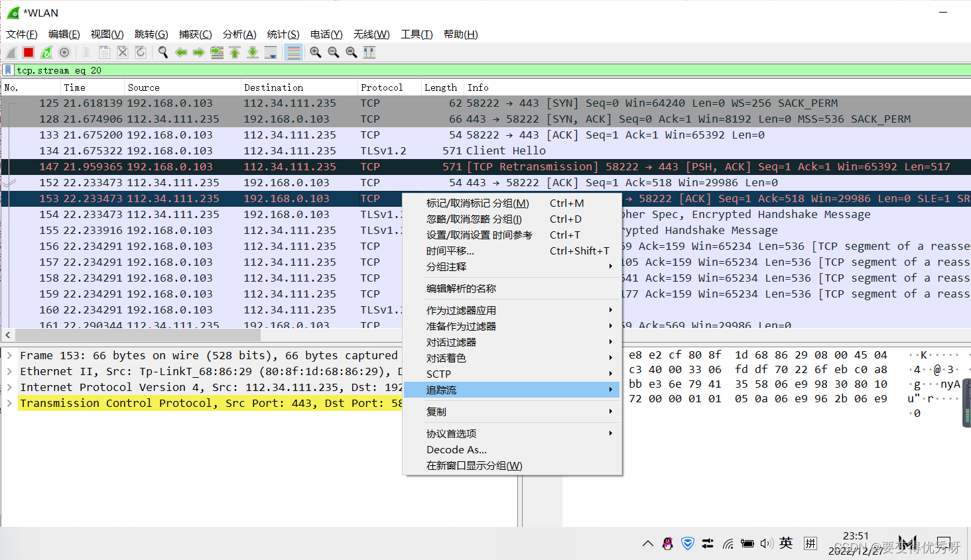Toggle packet list colorization icon
The image size is (971, 560).
pyautogui.click(x=293, y=52)
